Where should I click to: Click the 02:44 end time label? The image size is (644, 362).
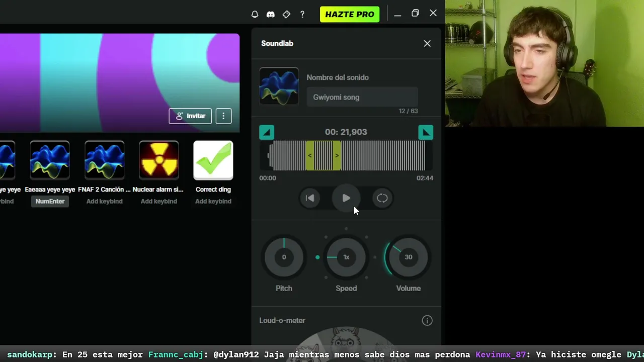click(x=425, y=178)
